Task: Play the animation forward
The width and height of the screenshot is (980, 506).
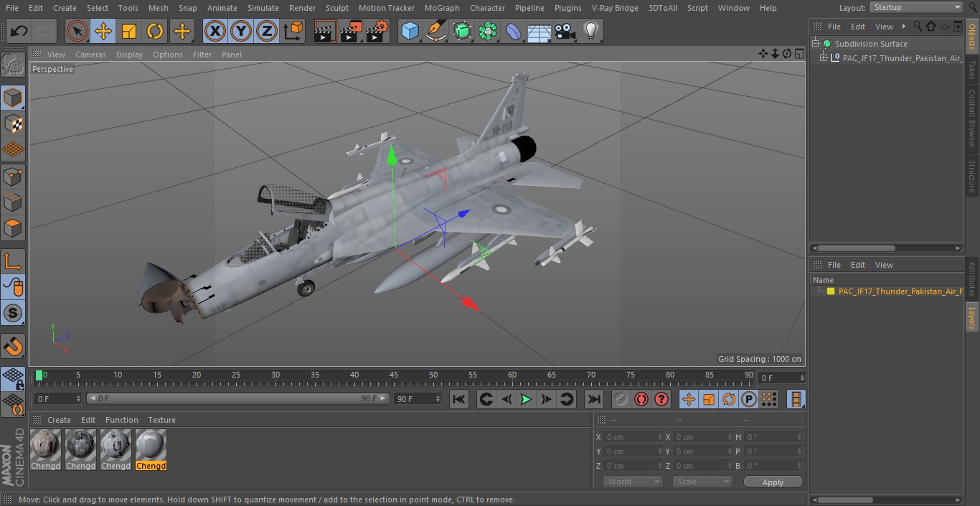Action: pos(526,399)
